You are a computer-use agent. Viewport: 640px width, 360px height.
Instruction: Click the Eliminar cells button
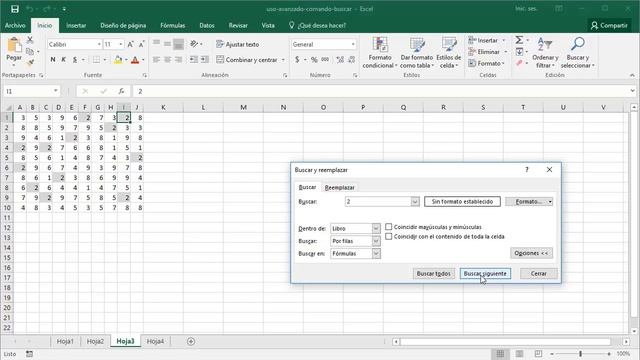pyautogui.click(x=488, y=52)
